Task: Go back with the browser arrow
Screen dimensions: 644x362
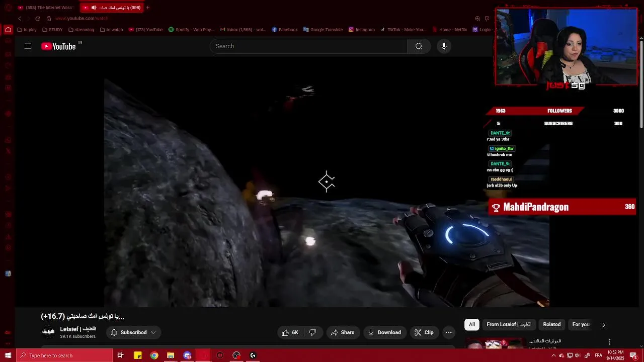Action: pos(20,19)
